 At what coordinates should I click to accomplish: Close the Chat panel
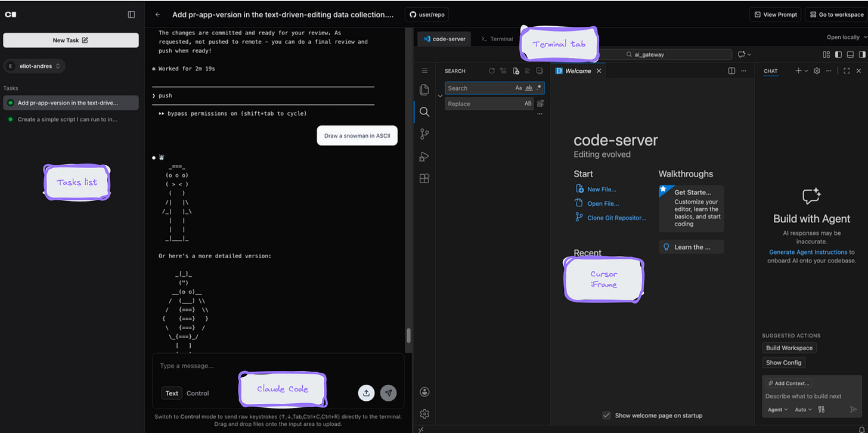858,71
